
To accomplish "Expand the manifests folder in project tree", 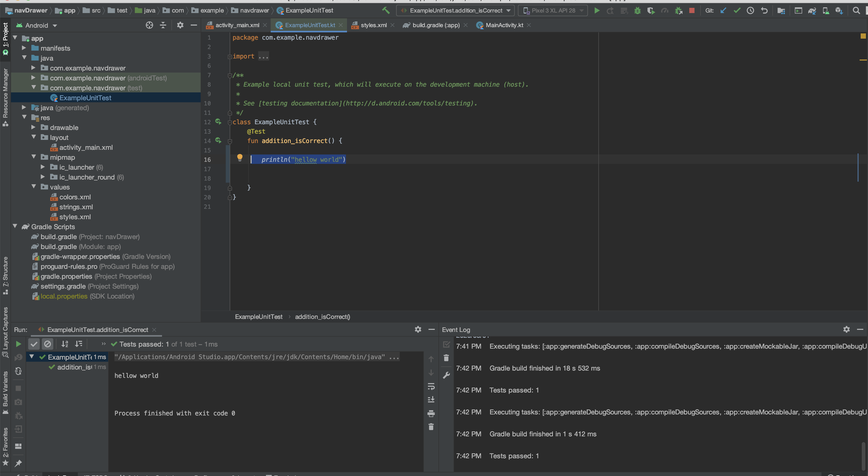I will (x=24, y=48).
